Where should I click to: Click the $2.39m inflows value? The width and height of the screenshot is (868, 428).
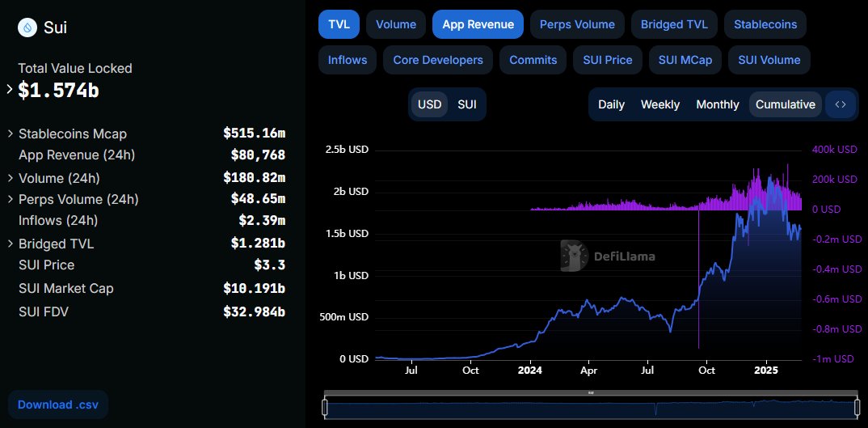click(x=262, y=220)
